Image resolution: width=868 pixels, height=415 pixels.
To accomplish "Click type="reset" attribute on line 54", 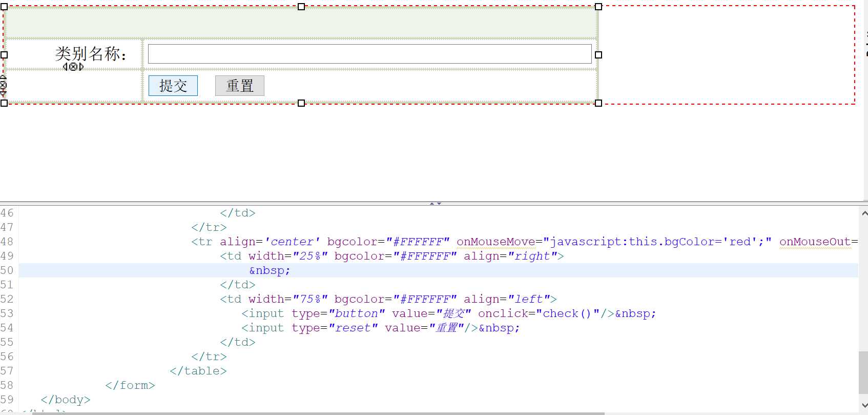I will (335, 328).
